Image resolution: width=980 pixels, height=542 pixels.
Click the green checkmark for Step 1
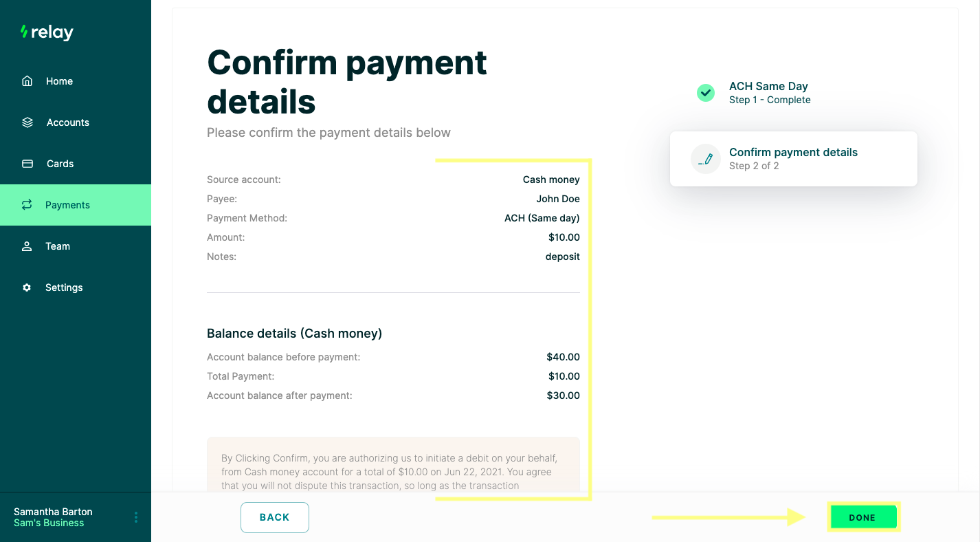click(x=706, y=92)
